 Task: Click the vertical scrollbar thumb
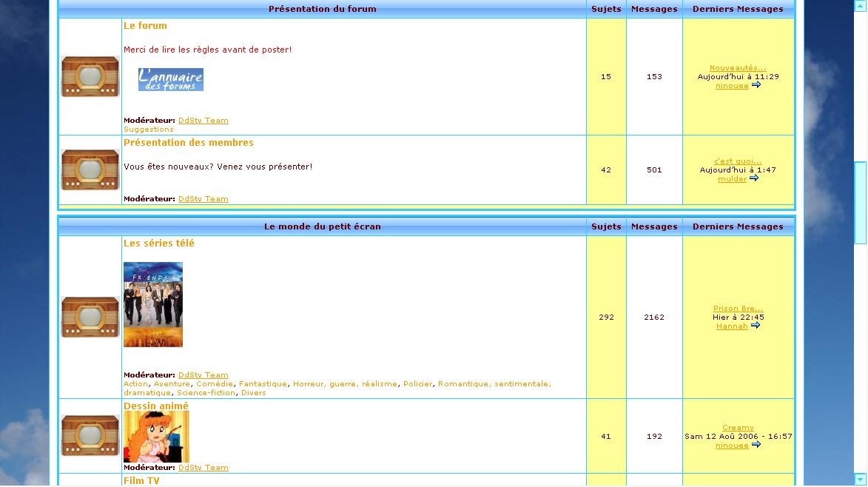[x=861, y=203]
